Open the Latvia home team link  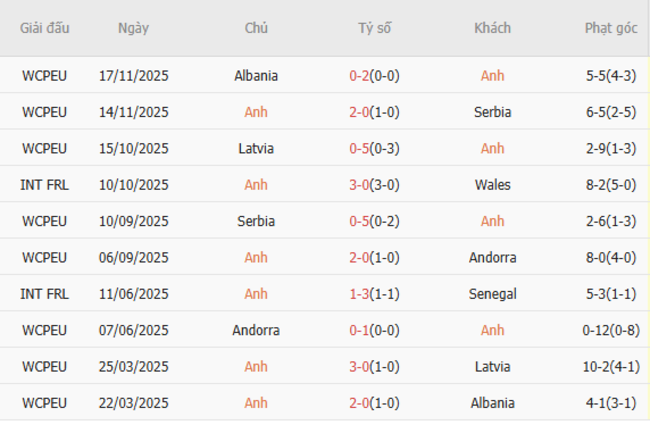tap(256, 148)
